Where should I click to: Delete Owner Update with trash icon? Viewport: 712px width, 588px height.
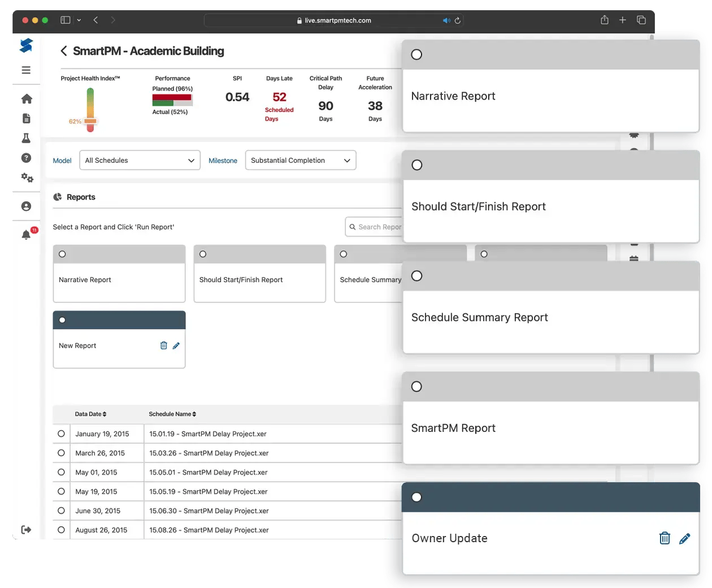pyautogui.click(x=665, y=538)
